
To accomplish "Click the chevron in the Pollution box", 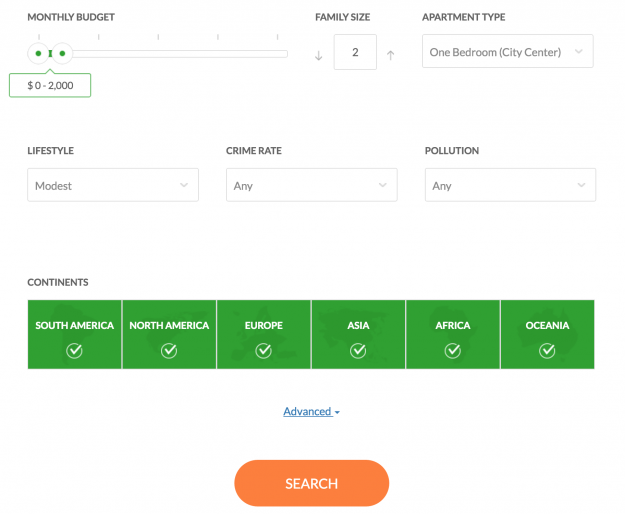I will (x=581, y=185).
